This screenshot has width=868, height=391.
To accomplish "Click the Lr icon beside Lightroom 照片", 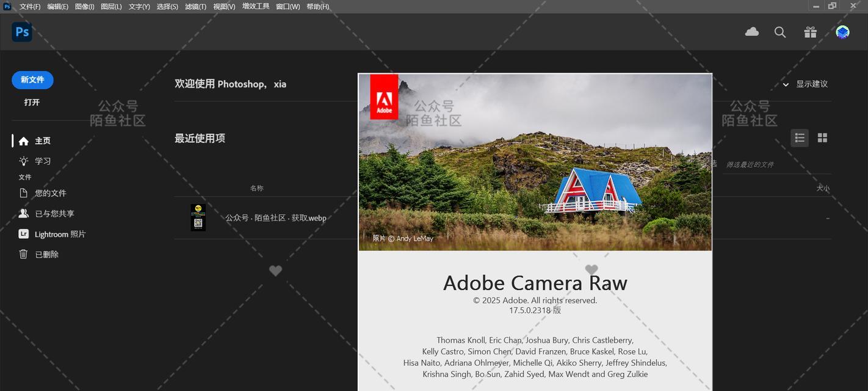I will (23, 234).
